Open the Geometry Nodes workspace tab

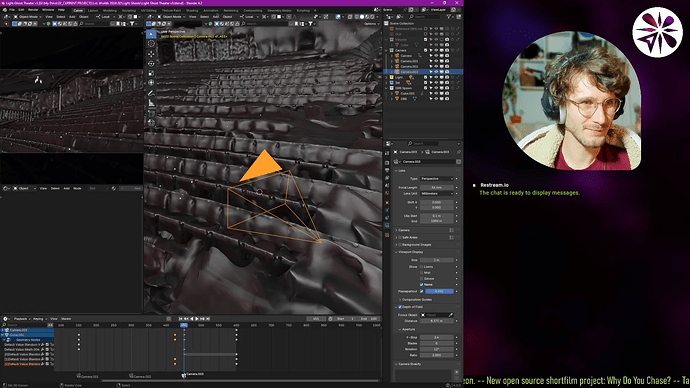click(279, 10)
